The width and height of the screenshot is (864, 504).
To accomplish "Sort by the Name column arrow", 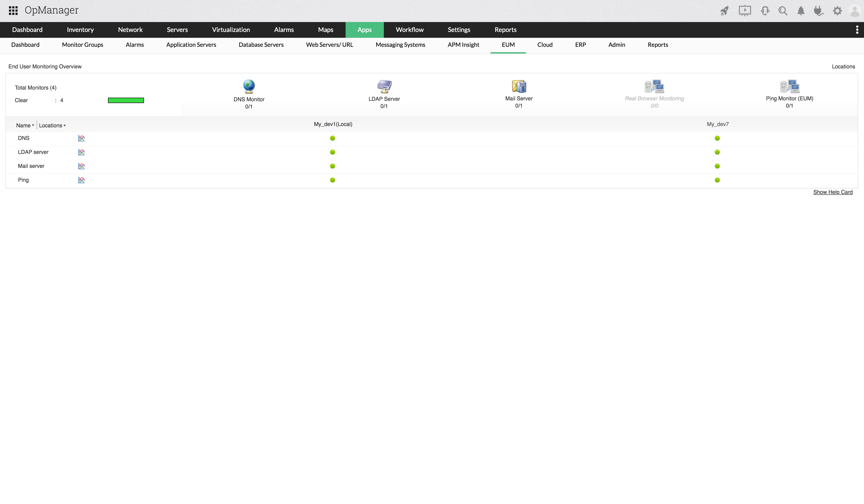I will (x=33, y=125).
